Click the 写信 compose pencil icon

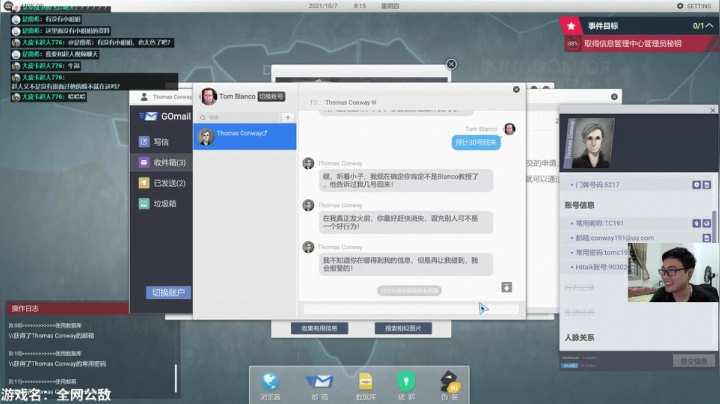144,141
